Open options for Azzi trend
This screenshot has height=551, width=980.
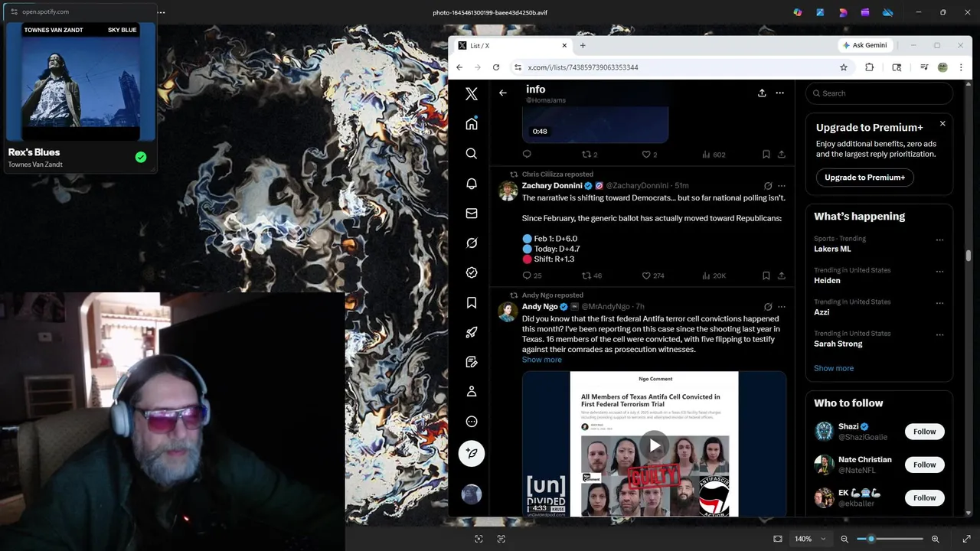(x=939, y=303)
